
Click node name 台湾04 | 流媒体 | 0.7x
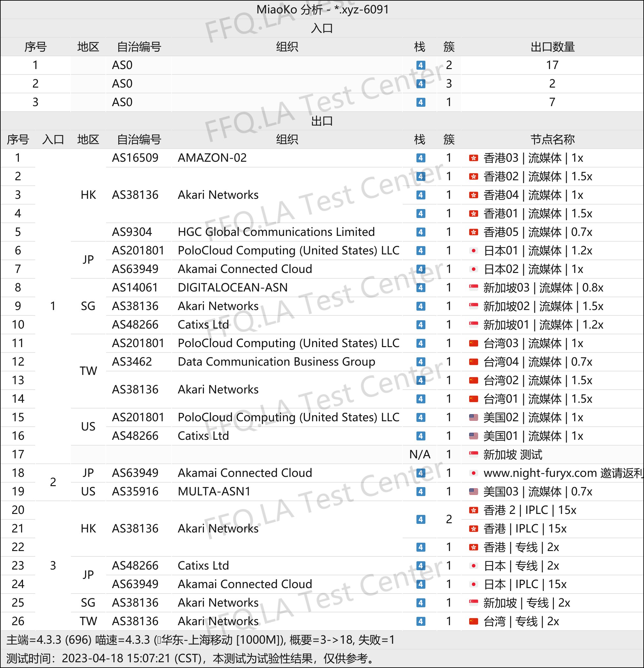[x=538, y=362]
